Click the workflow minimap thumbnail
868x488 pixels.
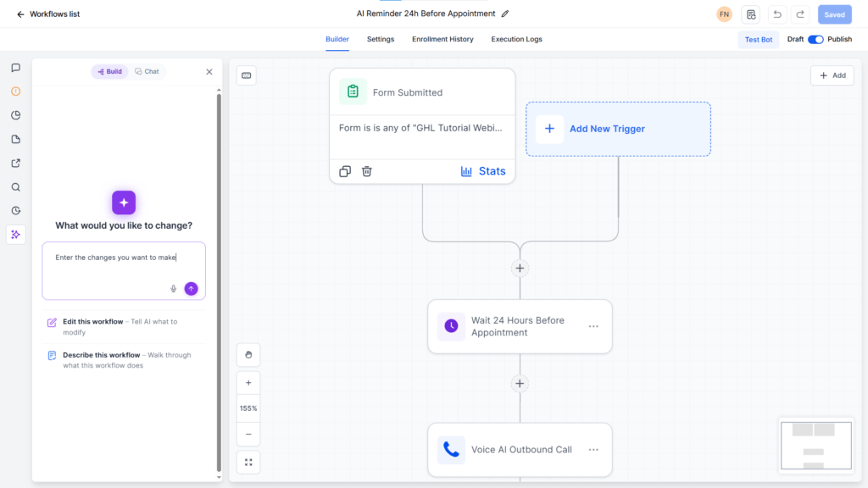(x=816, y=445)
